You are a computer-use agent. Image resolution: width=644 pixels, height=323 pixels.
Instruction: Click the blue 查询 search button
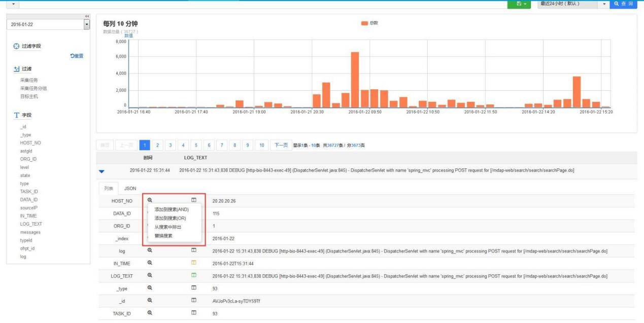click(624, 4)
